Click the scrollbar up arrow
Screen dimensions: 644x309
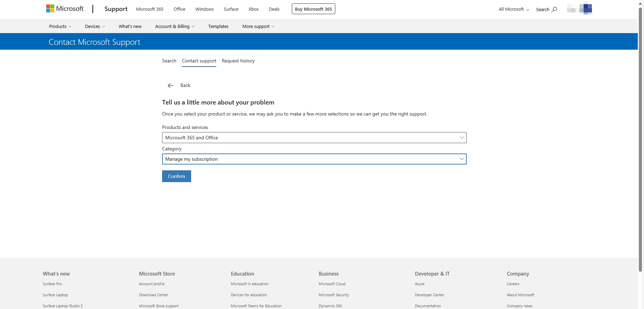point(641,3)
